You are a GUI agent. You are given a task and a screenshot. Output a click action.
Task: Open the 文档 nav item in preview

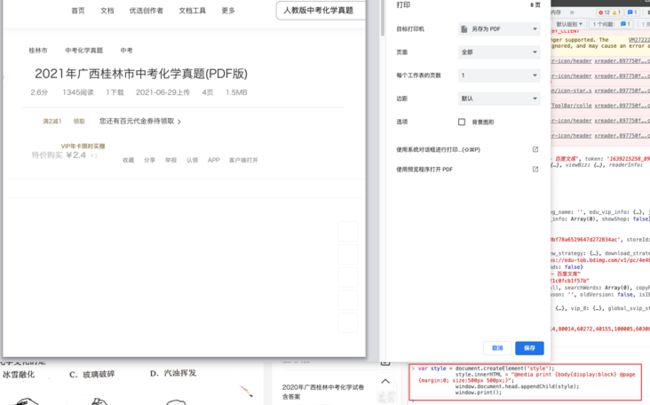click(x=107, y=11)
